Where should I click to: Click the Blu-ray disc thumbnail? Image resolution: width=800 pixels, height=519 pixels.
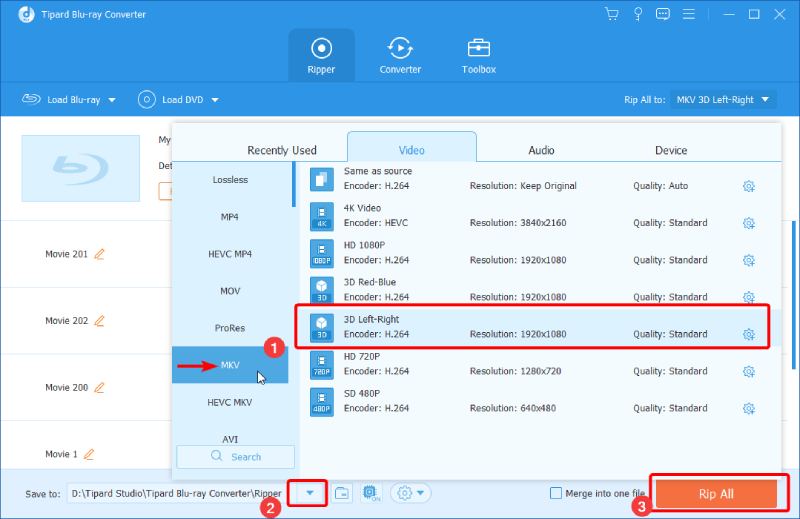(81, 168)
